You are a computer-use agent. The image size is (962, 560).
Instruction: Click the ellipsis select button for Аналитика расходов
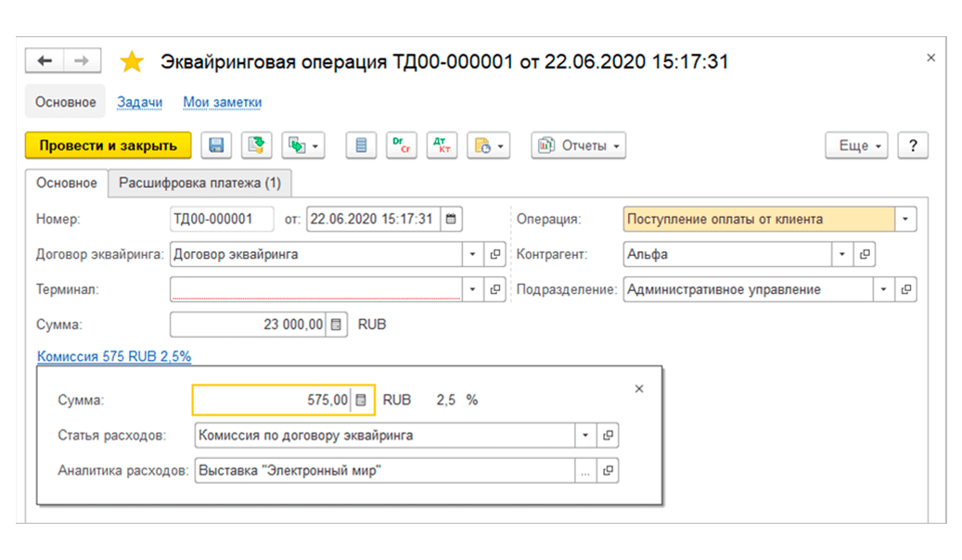585,470
